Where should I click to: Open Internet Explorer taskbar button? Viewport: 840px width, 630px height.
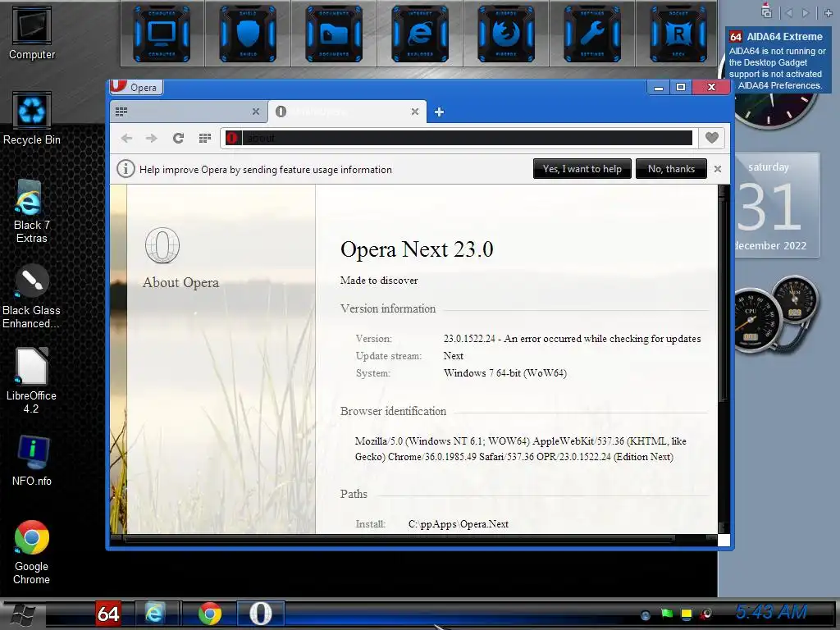click(155, 614)
